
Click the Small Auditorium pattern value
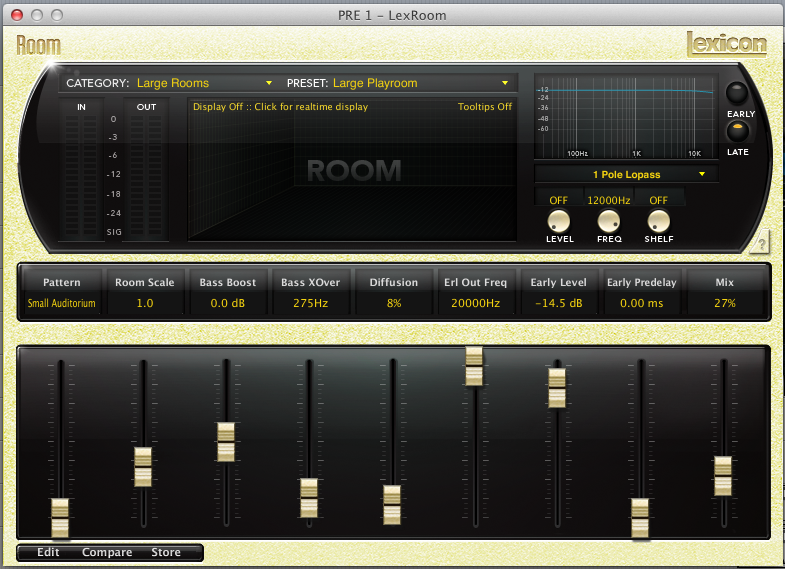click(62, 303)
